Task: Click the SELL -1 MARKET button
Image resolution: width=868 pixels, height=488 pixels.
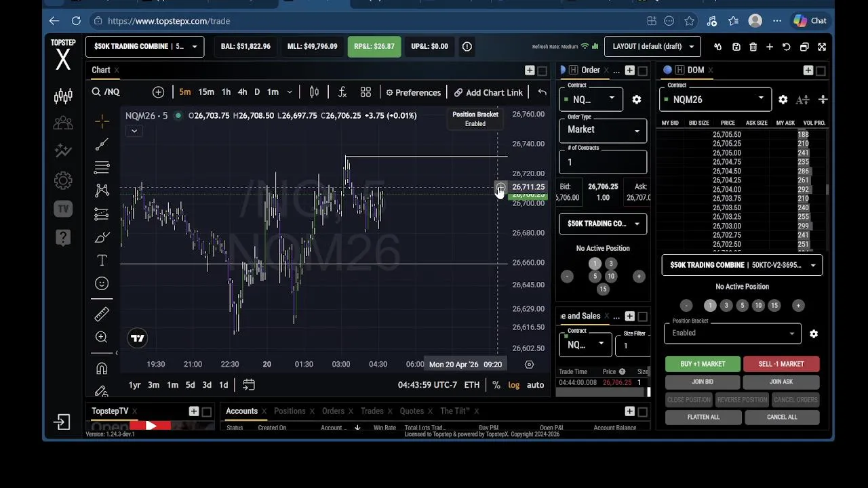Action: pyautogui.click(x=781, y=364)
